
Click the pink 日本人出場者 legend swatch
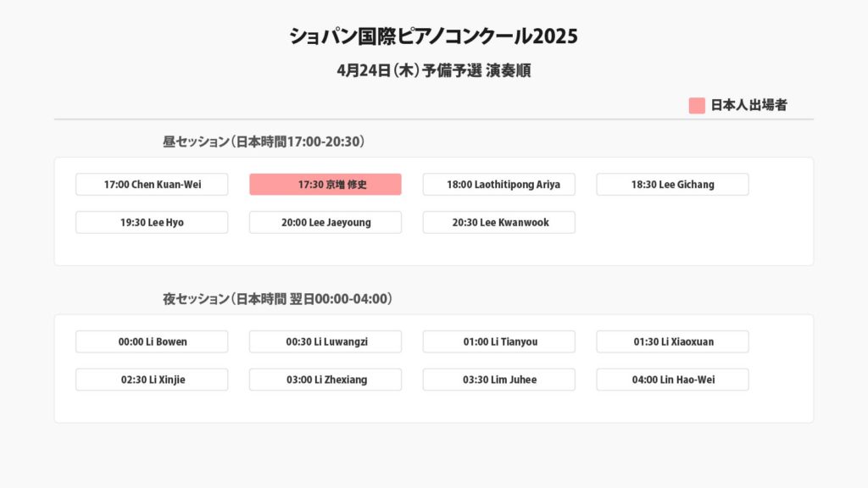(697, 106)
